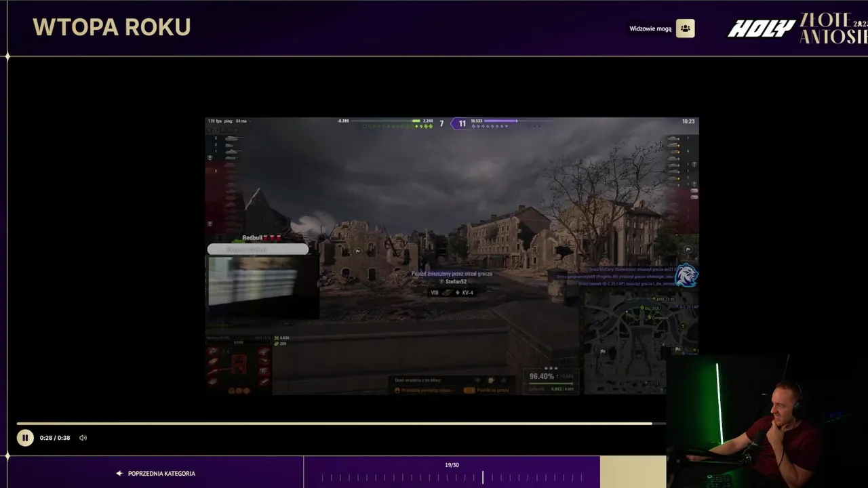
Task: Click the red tank damage panel icon
Action: click(x=239, y=365)
